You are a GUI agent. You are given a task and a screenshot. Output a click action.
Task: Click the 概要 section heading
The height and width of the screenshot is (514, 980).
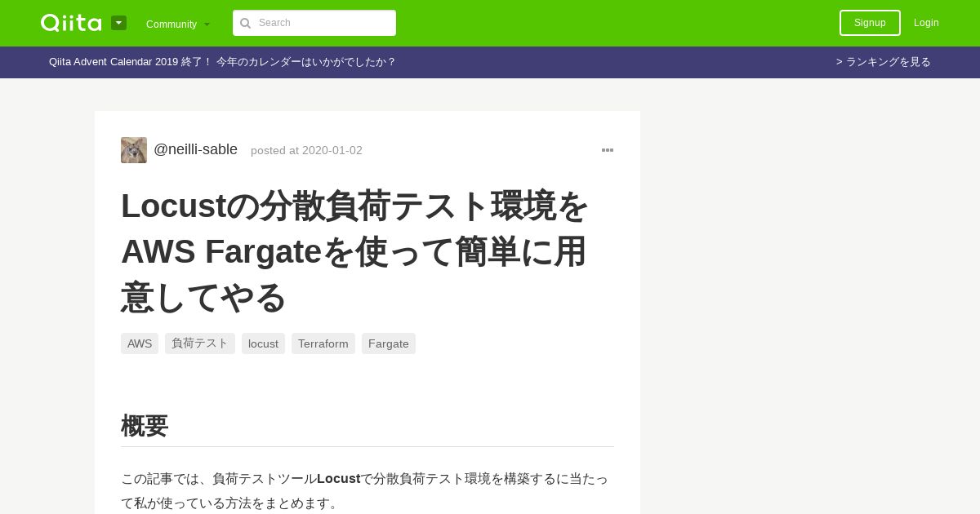pos(145,426)
